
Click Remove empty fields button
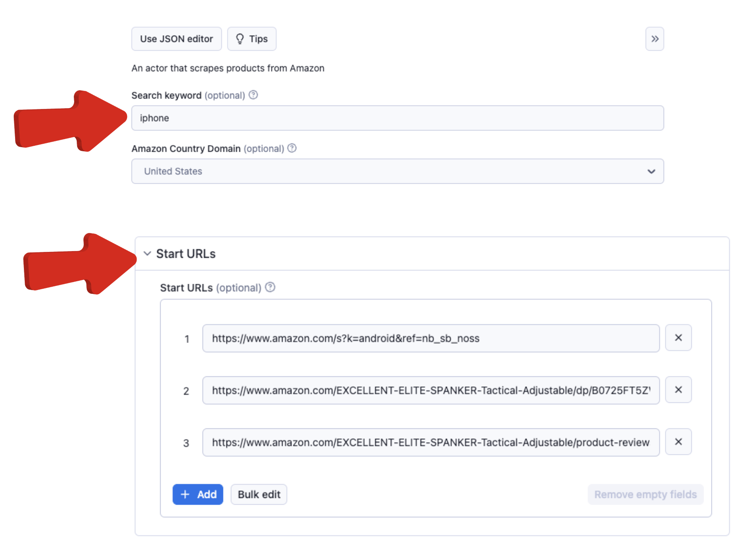pos(645,495)
